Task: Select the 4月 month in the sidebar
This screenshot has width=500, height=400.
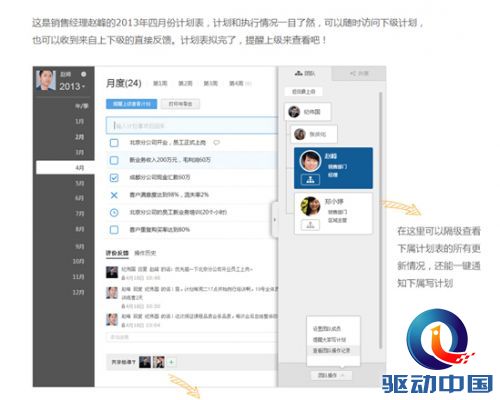Action: coord(65,168)
